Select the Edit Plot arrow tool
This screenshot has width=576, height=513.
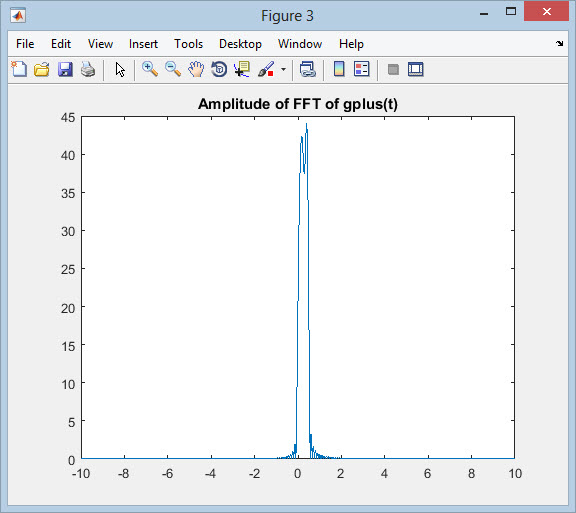click(120, 69)
